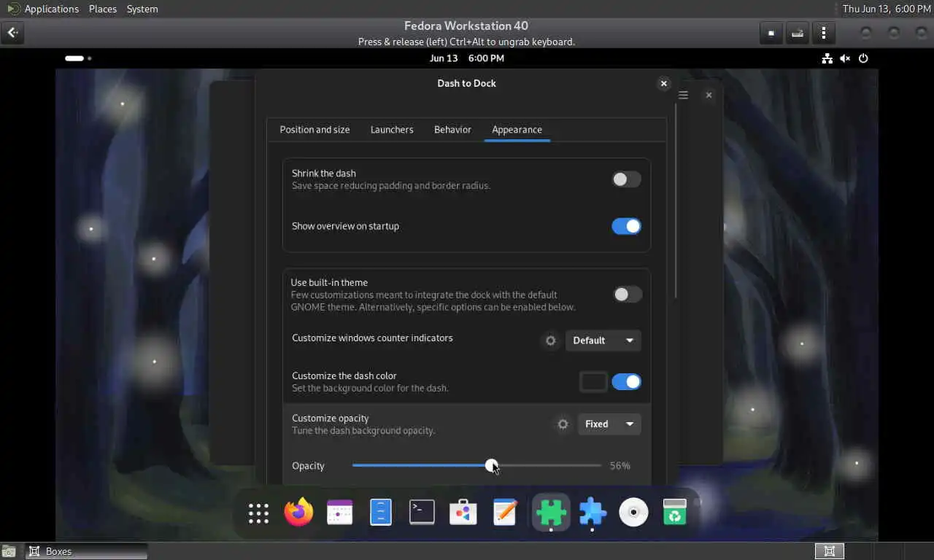
Task: Open the Boxes keyboard shortcuts icon
Action: pyautogui.click(x=798, y=33)
